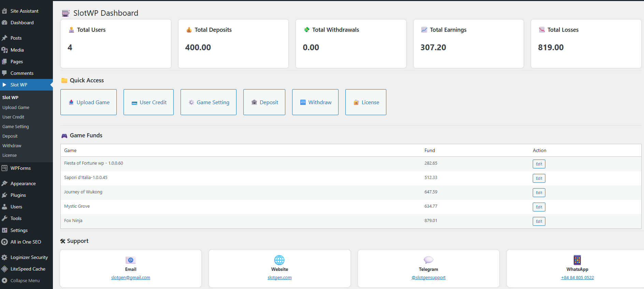Click the WhatsApp phone icon
The width and height of the screenshot is (644, 289).
pyautogui.click(x=577, y=260)
